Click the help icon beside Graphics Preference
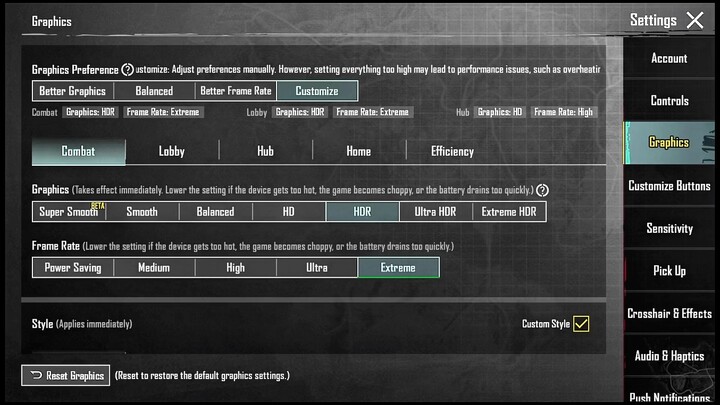 (x=127, y=70)
